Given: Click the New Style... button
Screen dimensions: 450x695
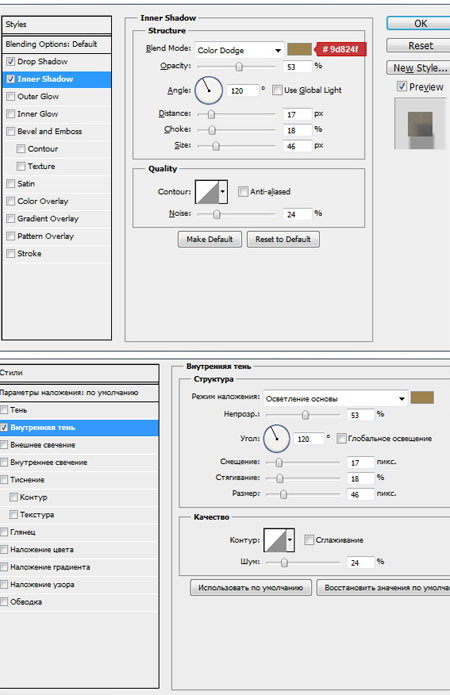Looking at the screenshot, I should (419, 68).
